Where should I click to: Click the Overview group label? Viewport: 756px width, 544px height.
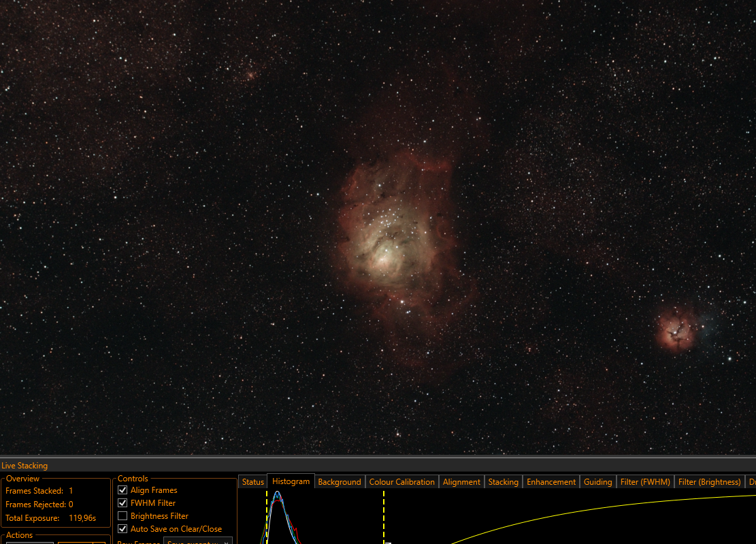(x=22, y=479)
